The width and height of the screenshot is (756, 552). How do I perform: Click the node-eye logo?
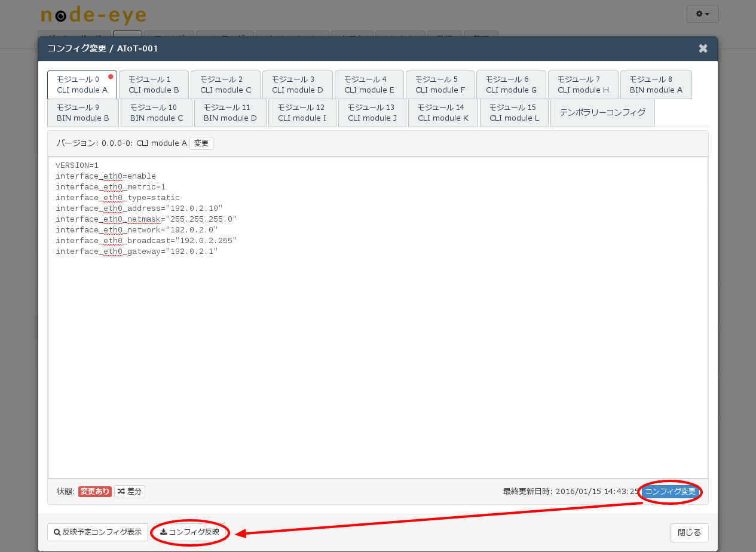click(93, 15)
